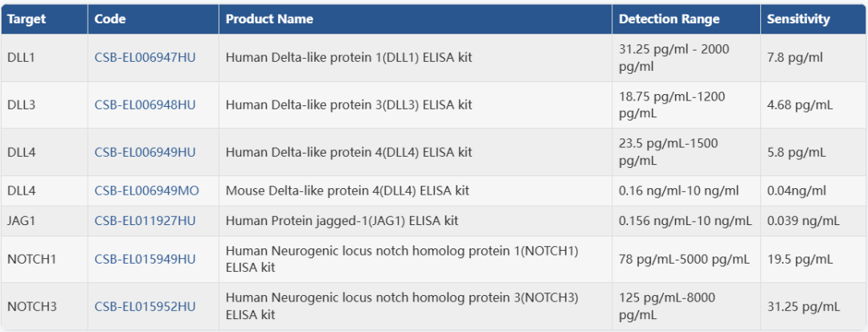Viewport: 868px width, 332px height.
Task: Open the CSB-EL015952HU NOTCH3 link
Action: 145,306
